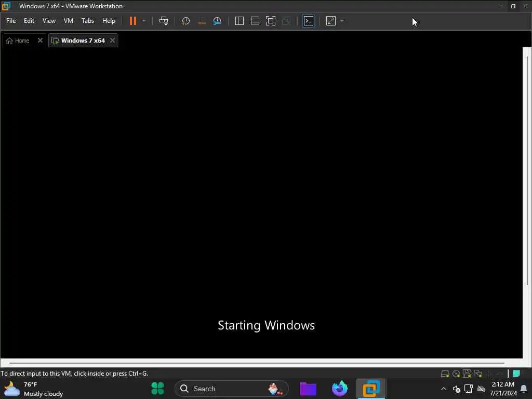This screenshot has width=532, height=399.
Task: Expand the stretch display options arrow
Action: click(x=342, y=21)
